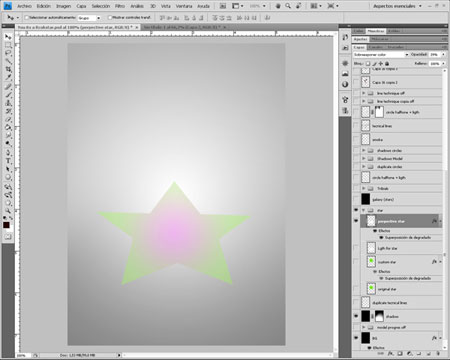This screenshot has width=450, height=360.
Task: Open the layer blend mode dropdown
Action: pyautogui.click(x=381, y=54)
